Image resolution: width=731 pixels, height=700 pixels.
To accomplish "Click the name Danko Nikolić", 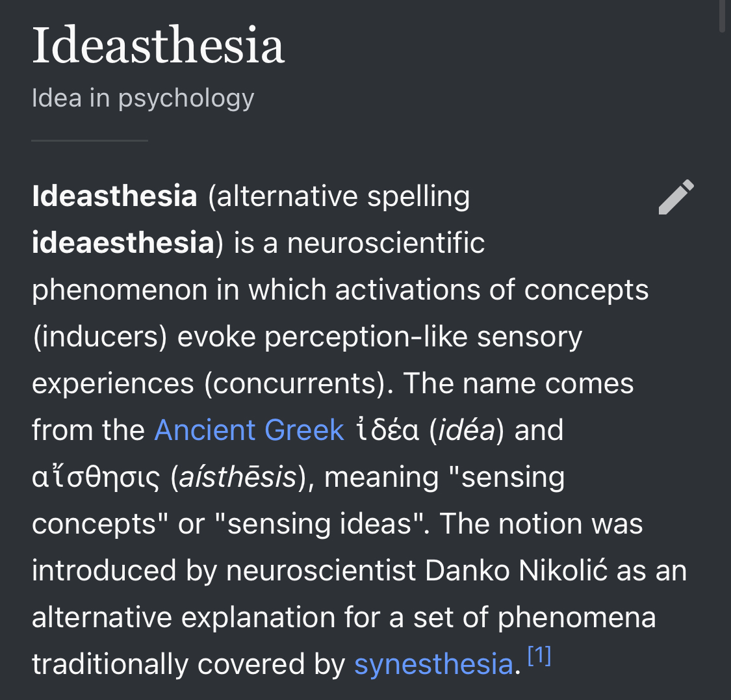I will pyautogui.click(x=516, y=571).
